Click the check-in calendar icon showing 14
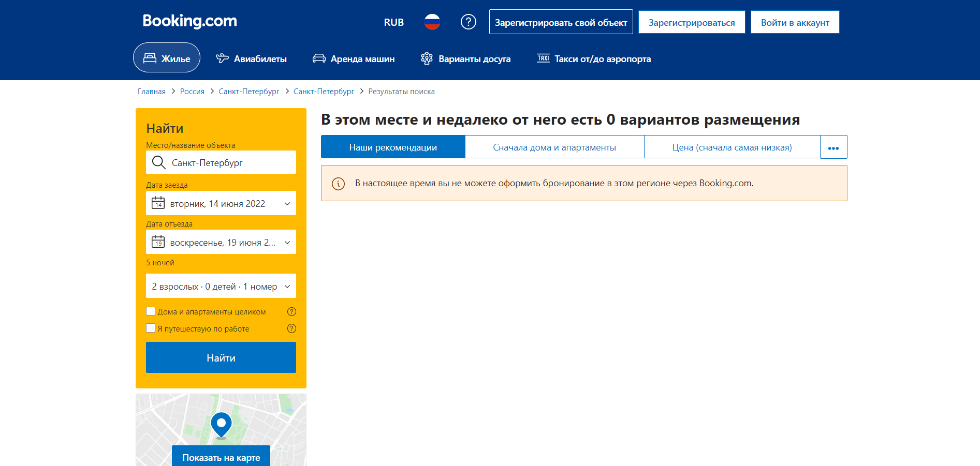The height and width of the screenshot is (466, 980). 158,203
